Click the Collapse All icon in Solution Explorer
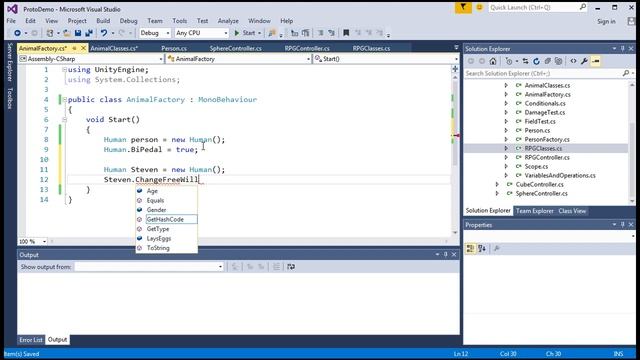The width and height of the screenshot is (640, 360). pos(547,61)
